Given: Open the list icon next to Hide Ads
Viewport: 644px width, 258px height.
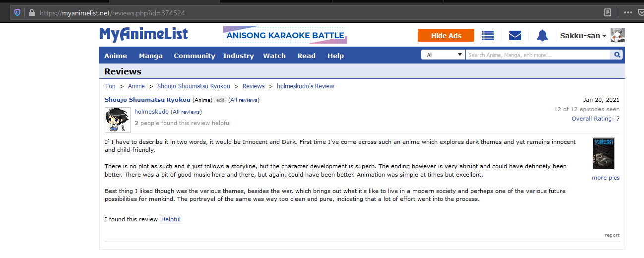Looking at the screenshot, I should tap(488, 35).
